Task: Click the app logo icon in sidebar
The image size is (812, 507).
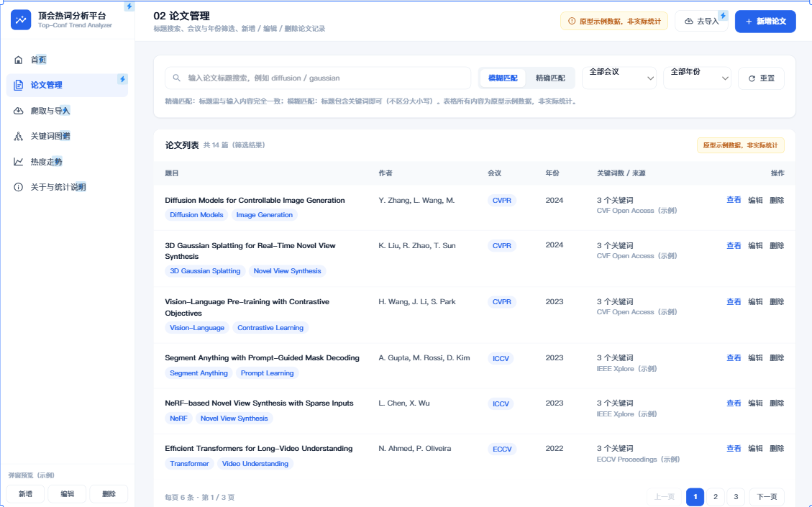Action: [x=21, y=20]
